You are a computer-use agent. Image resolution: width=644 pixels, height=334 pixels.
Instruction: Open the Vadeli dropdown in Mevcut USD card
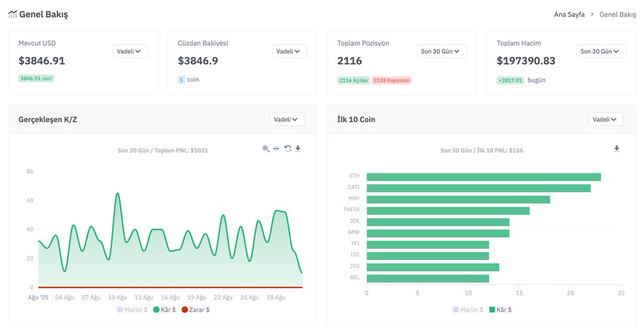click(130, 51)
